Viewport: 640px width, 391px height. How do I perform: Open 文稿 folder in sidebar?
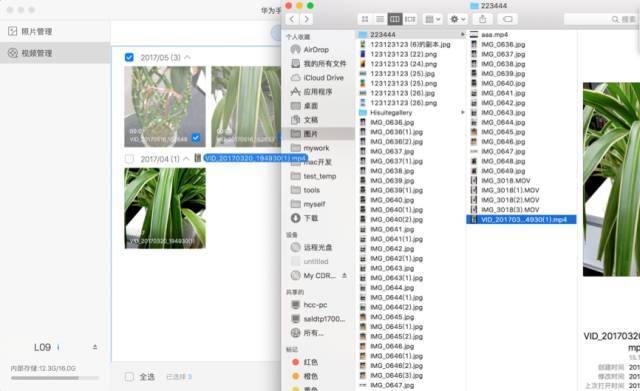click(x=304, y=120)
